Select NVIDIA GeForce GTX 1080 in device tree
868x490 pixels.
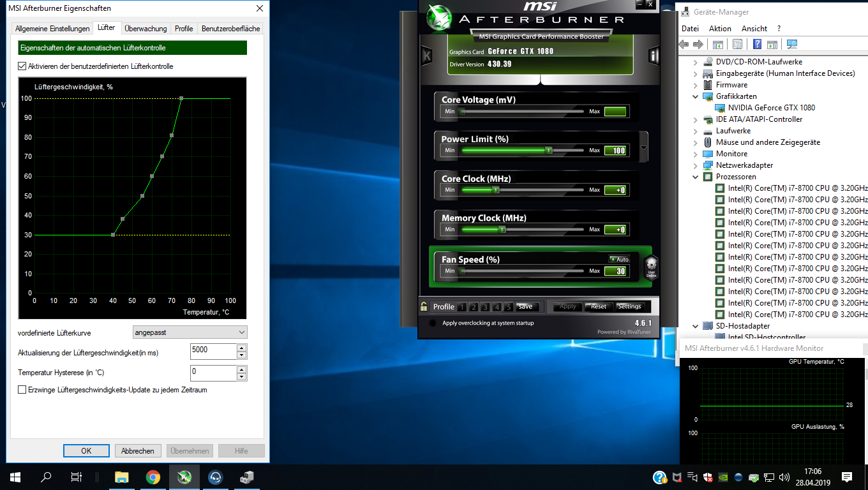coord(771,108)
